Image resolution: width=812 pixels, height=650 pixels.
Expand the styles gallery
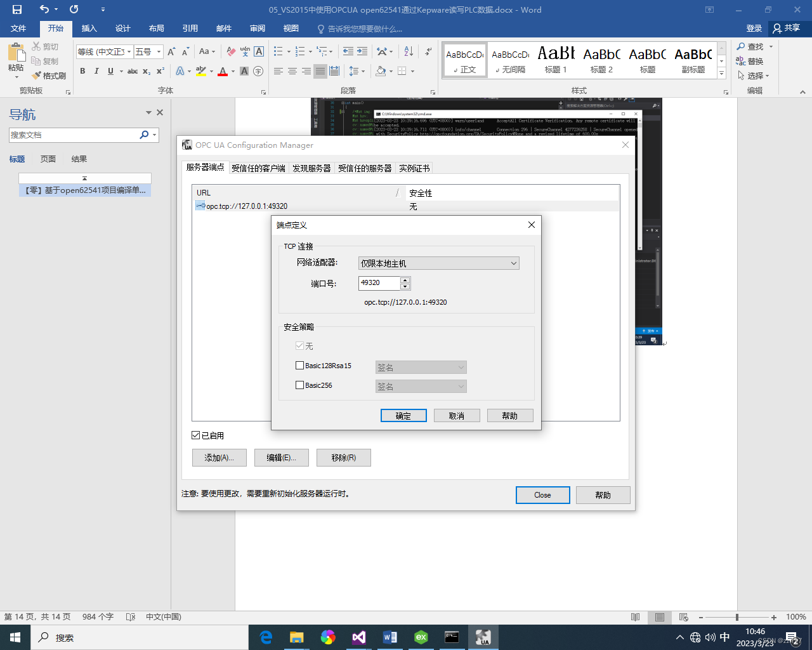pos(721,74)
